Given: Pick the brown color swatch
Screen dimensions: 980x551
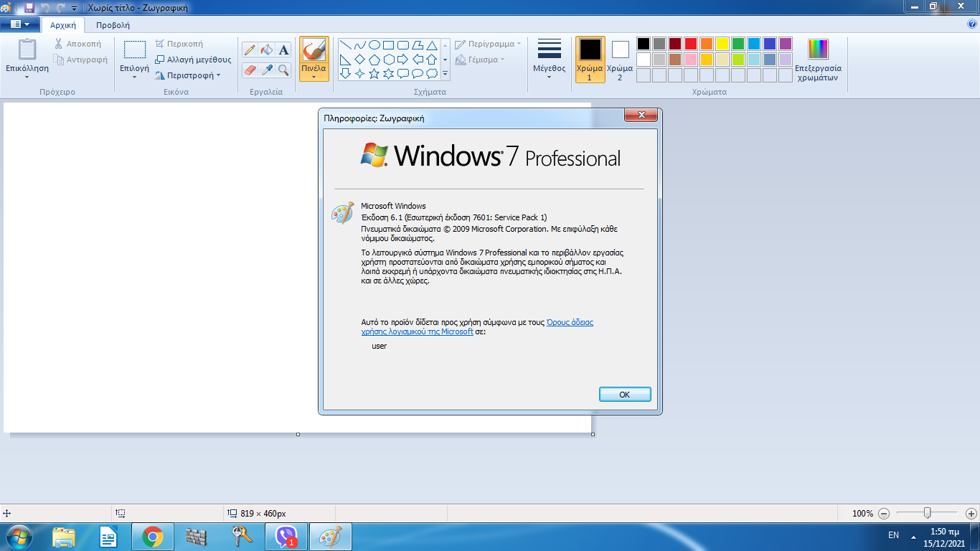Looking at the screenshot, I should click(x=675, y=60).
